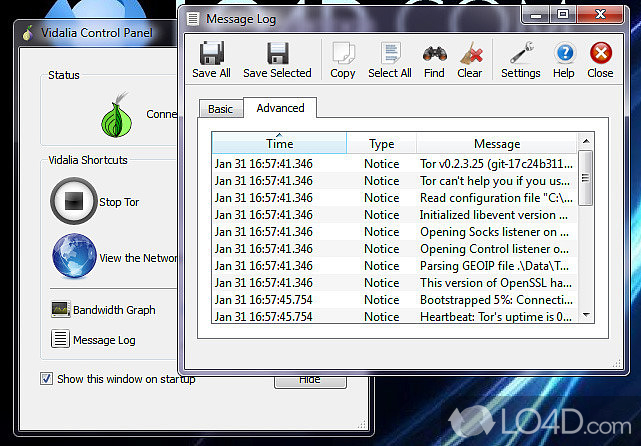Click Message Log title bar icon
641x446 pixels.
193,19
